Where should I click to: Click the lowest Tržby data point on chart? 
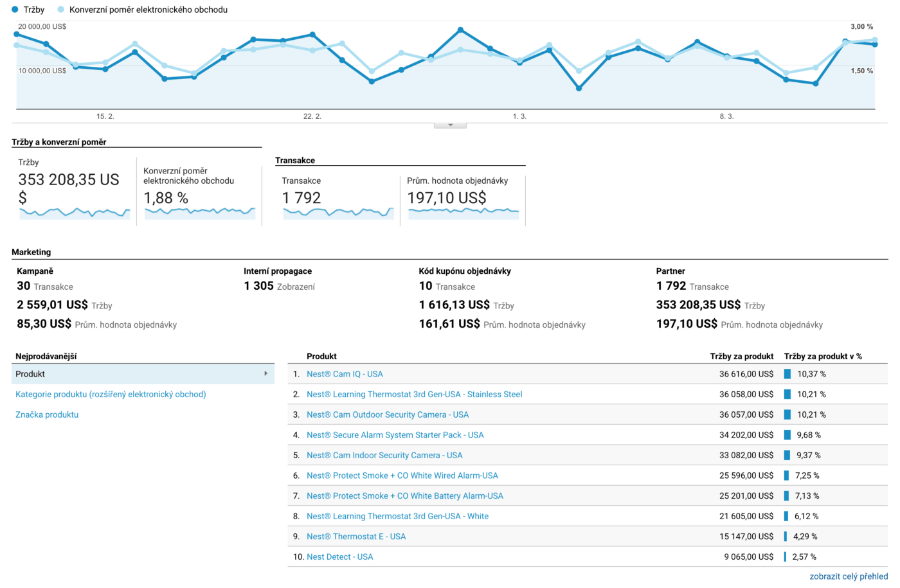point(579,88)
